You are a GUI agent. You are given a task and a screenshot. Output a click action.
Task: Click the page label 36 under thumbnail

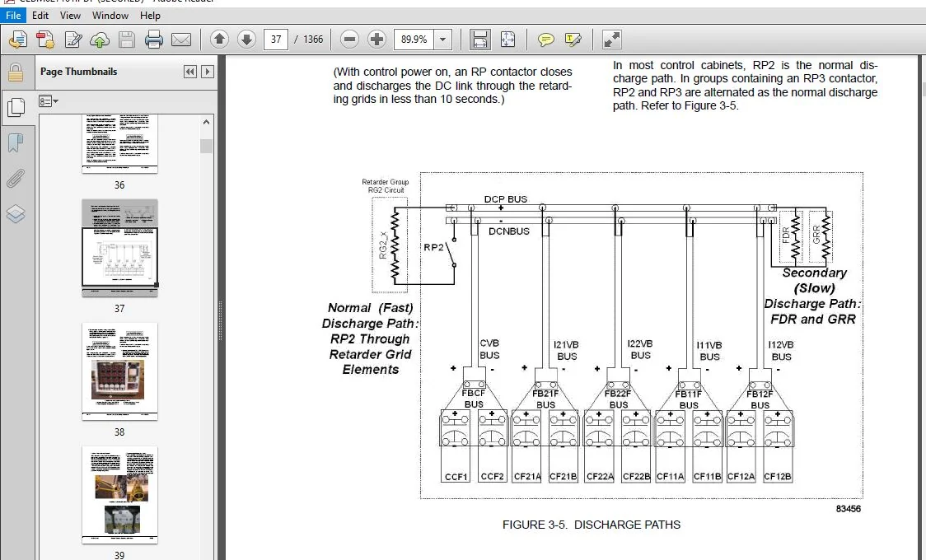[119, 184]
